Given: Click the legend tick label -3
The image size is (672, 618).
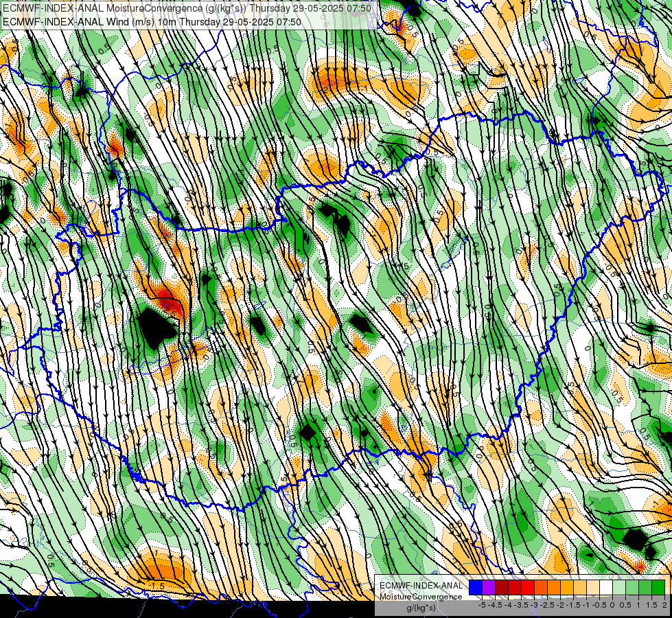Looking at the screenshot, I should [x=535, y=605].
